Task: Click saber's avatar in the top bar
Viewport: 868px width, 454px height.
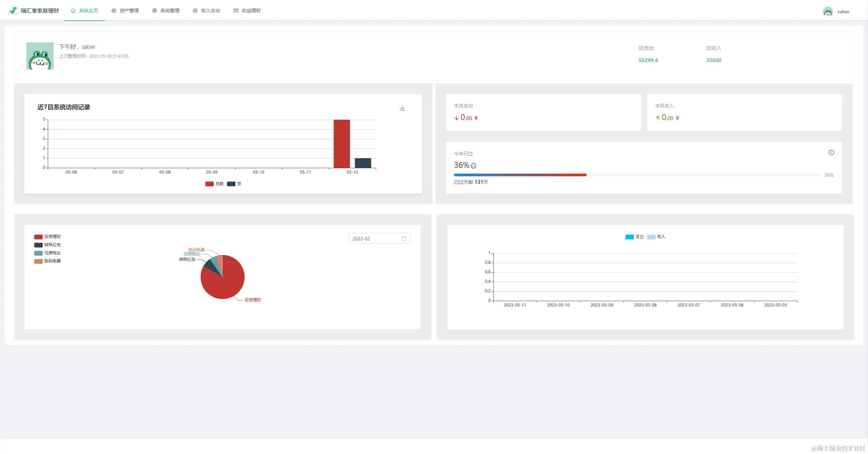Action: point(828,12)
